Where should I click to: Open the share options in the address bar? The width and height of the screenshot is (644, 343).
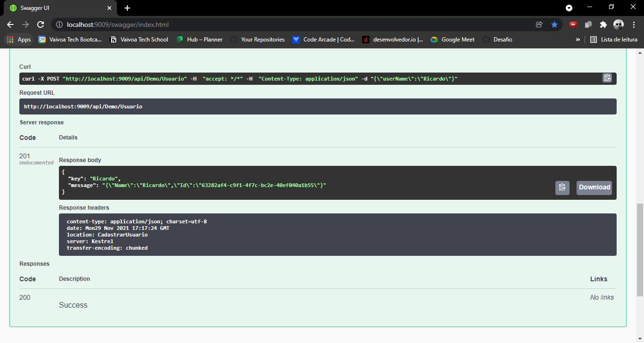coord(539,24)
